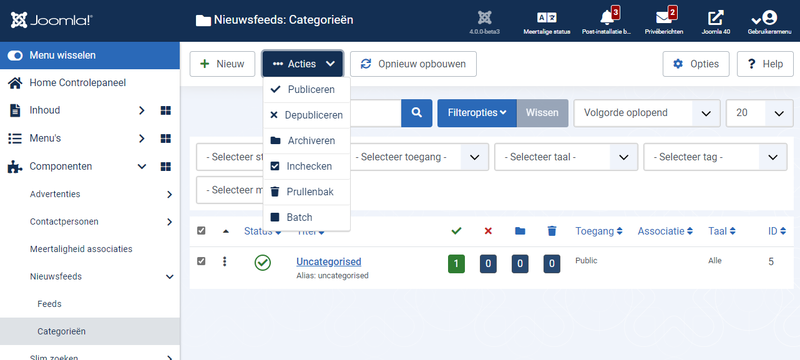The height and width of the screenshot is (360, 800).
Task: Choose Archiveren from Acties menu
Action: [x=307, y=141]
